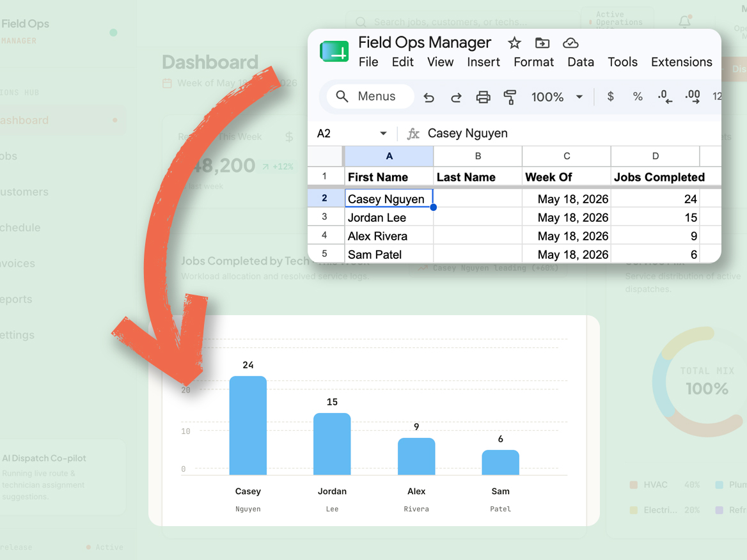The image size is (747, 560).
Task: Open the Data menu
Action: [580, 63]
